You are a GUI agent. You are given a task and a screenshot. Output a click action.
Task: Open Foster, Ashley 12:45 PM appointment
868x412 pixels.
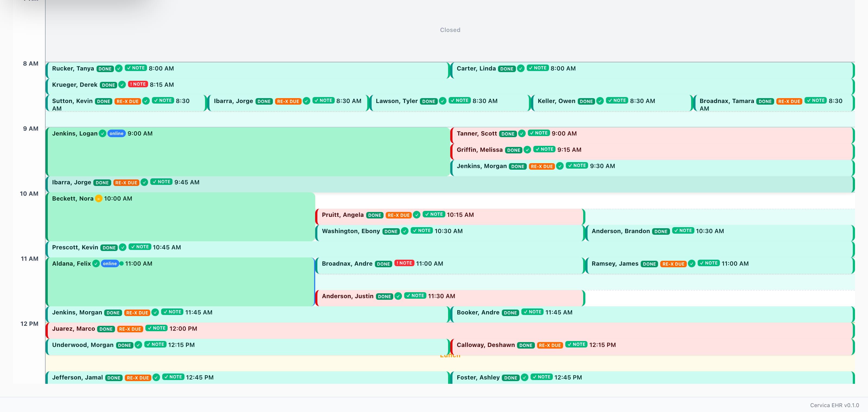(x=652, y=378)
